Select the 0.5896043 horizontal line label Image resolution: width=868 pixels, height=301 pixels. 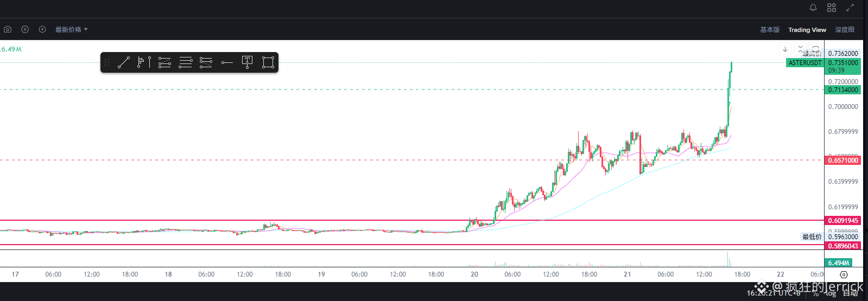click(843, 246)
